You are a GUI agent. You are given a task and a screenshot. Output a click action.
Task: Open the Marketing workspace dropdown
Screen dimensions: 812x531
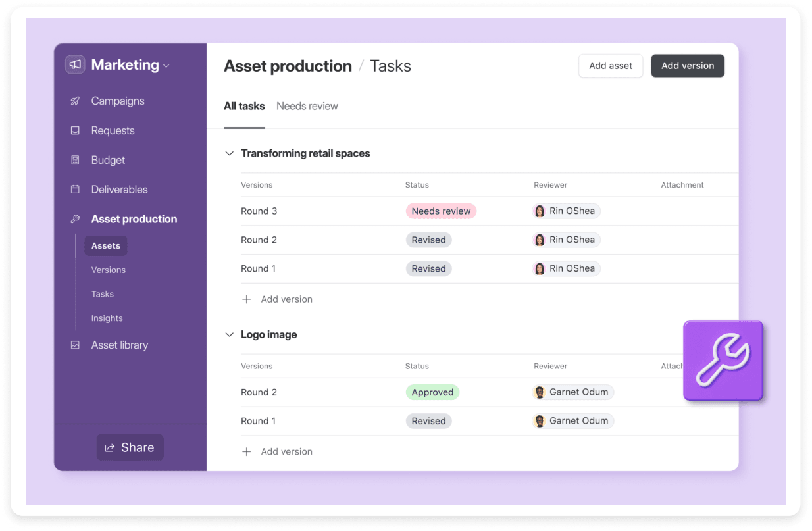click(x=166, y=65)
